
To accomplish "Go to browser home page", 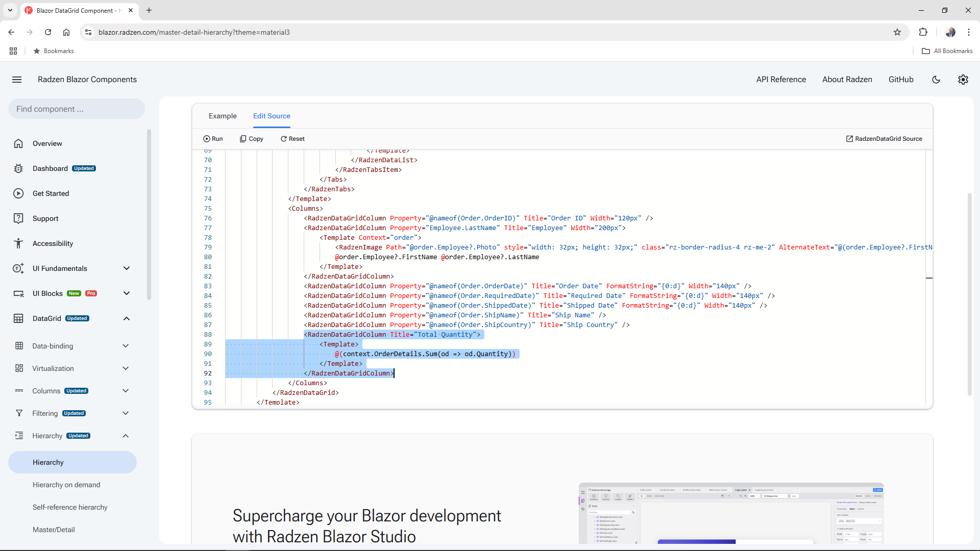I will coord(66,32).
